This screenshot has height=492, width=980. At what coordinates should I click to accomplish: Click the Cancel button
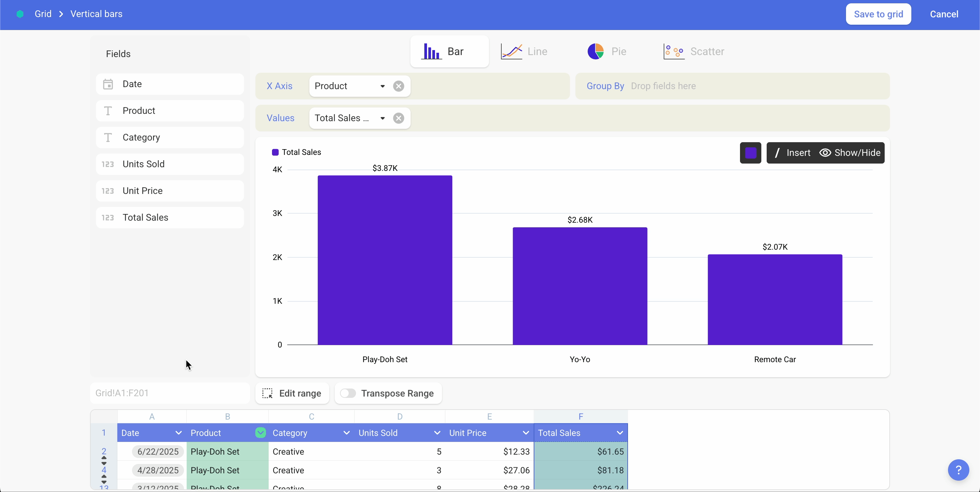[944, 14]
